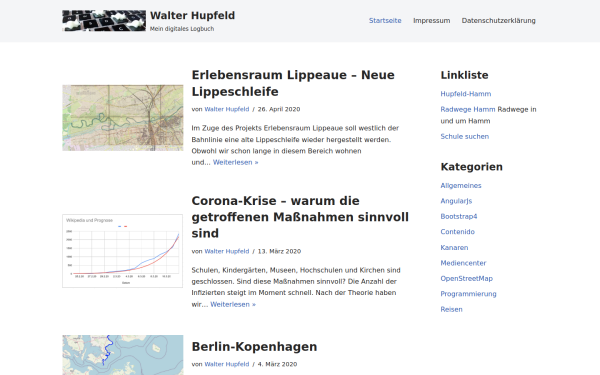Screen dimensions: 600x375
Task: Open the Berlin-Kopenhagen post title
Action: (x=254, y=347)
